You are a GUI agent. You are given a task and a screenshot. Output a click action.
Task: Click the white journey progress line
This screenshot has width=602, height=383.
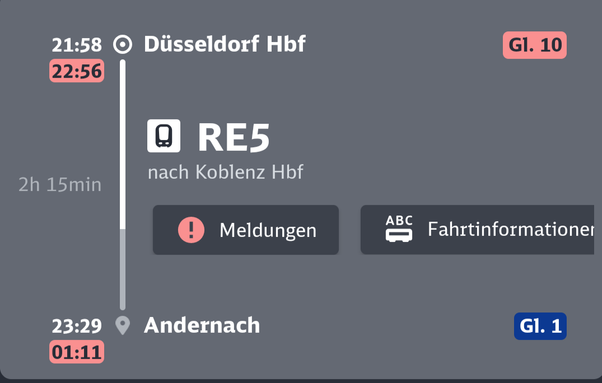pos(122,145)
